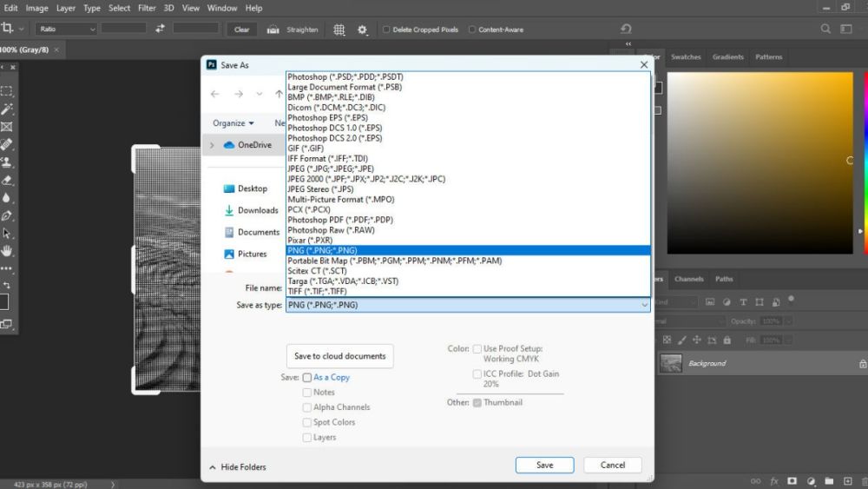Select the Hand tool

click(7, 251)
